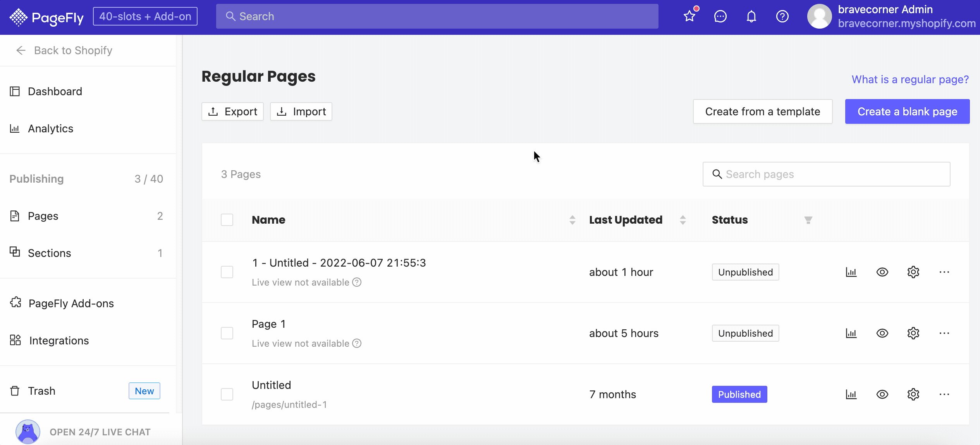This screenshot has width=980, height=445.
Task: Click Unpublished badge on Page 1 row
Action: pos(746,333)
